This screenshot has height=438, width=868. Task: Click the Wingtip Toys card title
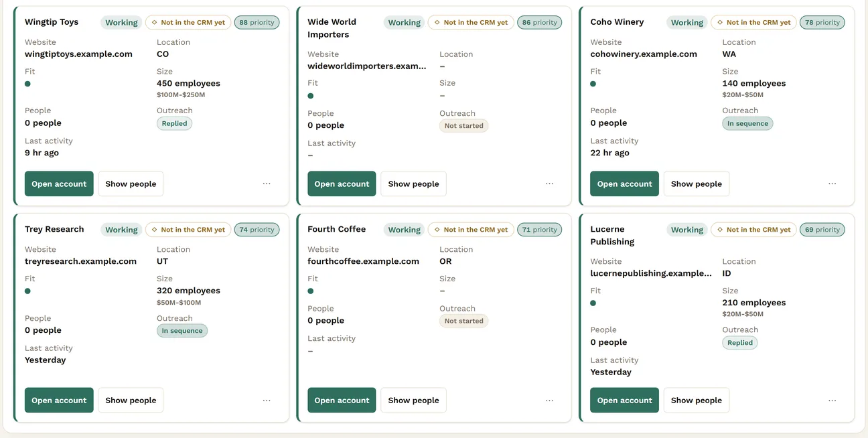(52, 22)
